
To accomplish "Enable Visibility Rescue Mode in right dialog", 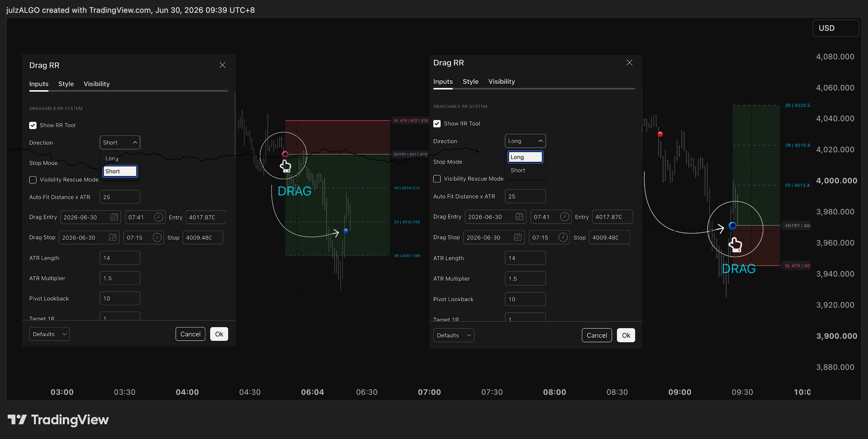I will [x=437, y=179].
